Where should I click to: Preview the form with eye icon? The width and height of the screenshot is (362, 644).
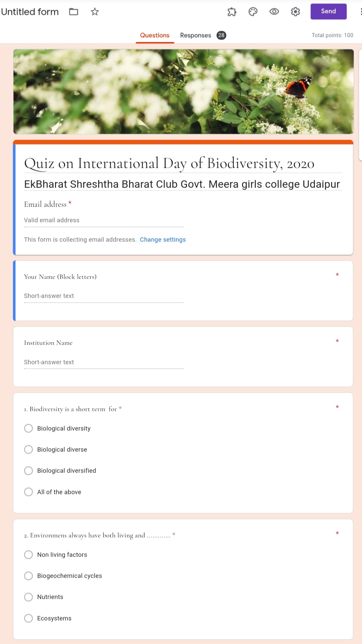(274, 12)
